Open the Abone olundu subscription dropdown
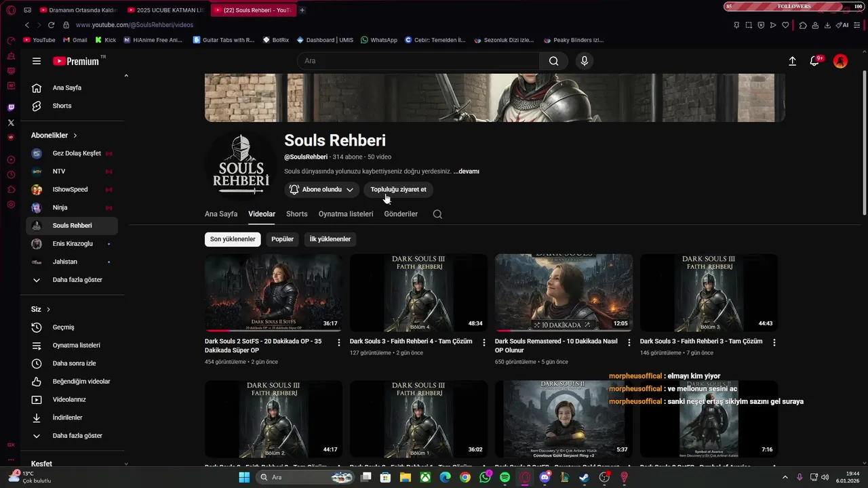The width and height of the screenshot is (868, 488). click(322, 190)
